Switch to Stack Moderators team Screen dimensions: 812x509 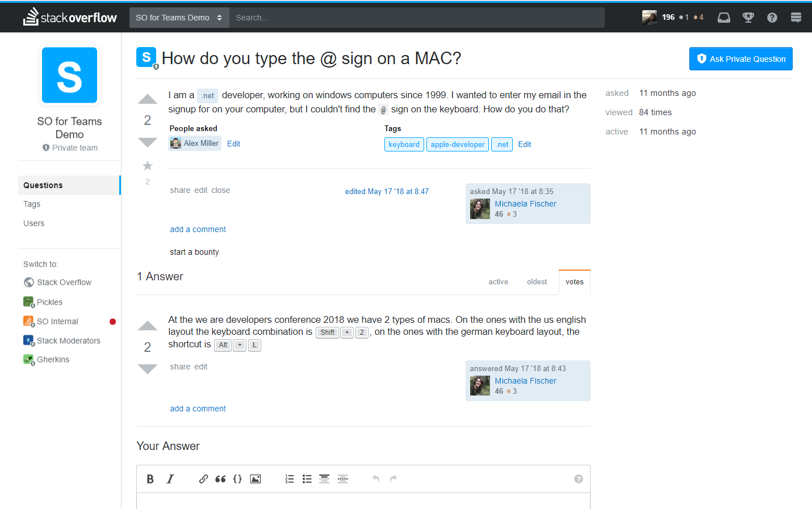62,340
